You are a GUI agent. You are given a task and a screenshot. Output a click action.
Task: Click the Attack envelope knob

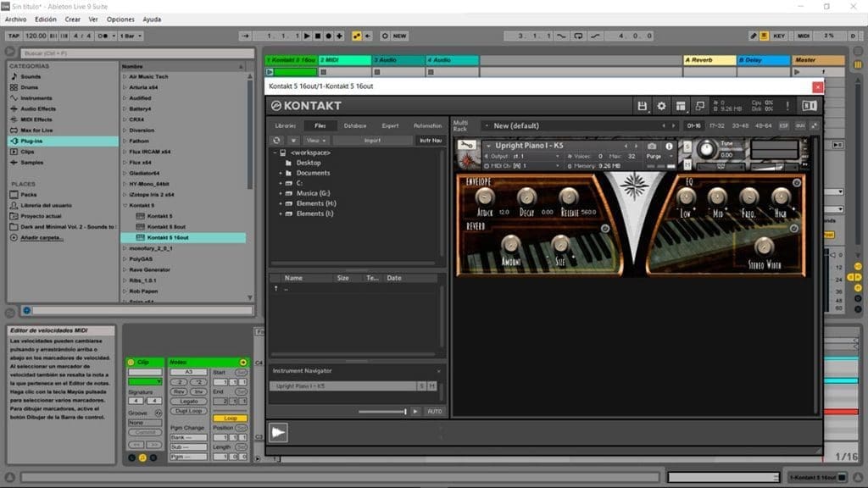(485, 197)
